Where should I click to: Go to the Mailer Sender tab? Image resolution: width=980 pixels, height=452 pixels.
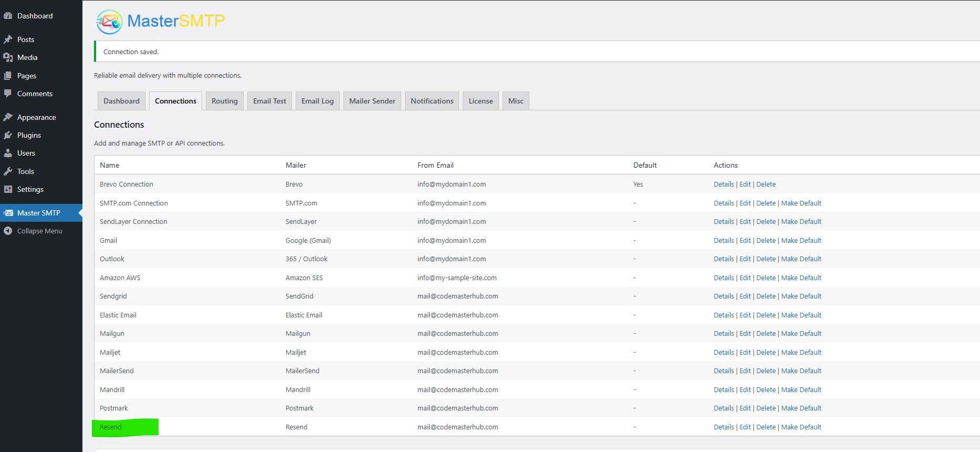coord(372,101)
